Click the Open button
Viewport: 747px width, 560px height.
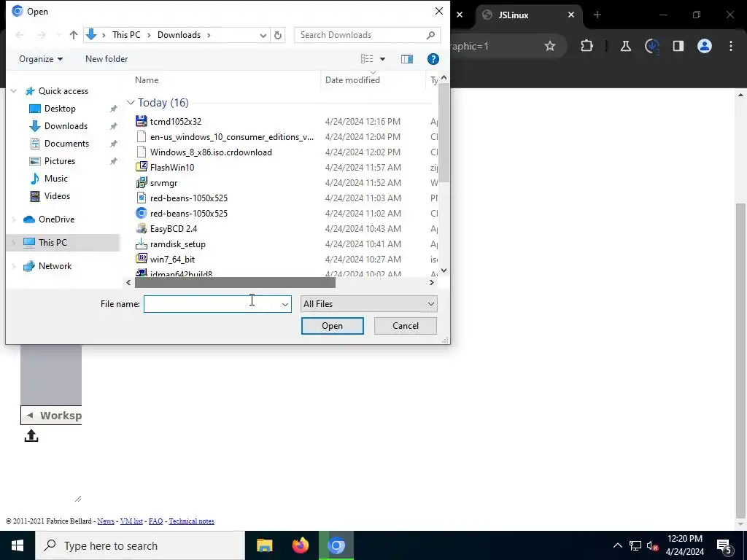point(333,326)
